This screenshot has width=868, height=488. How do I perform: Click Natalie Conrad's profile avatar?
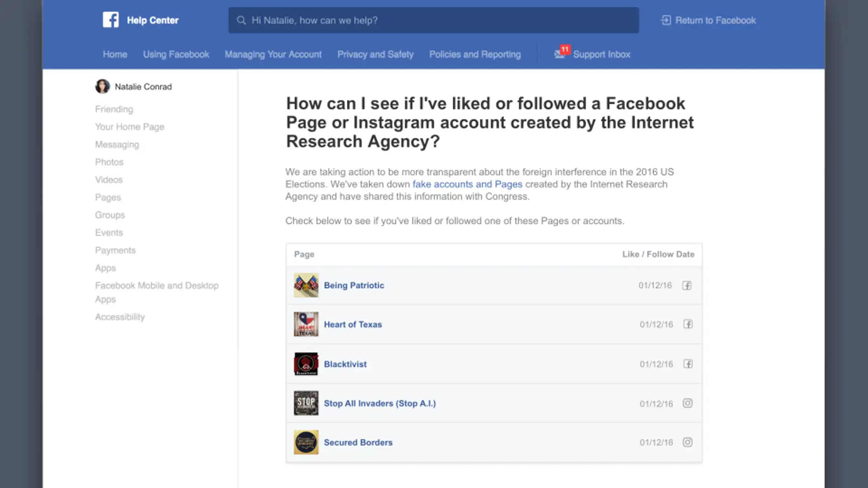point(102,86)
